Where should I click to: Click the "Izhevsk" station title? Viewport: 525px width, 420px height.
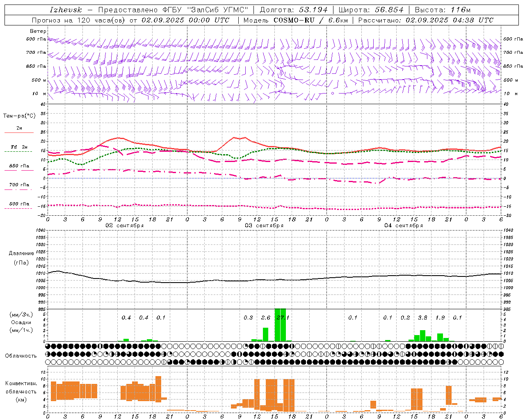[66, 10]
